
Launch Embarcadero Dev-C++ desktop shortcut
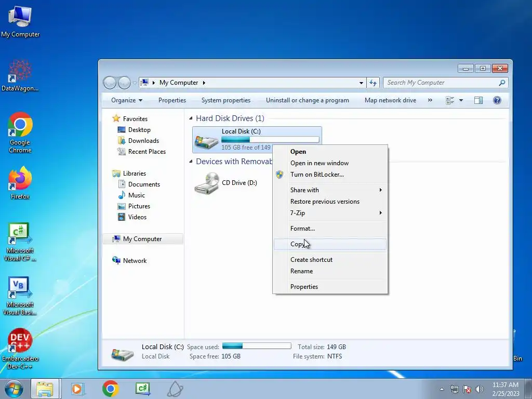click(20, 349)
